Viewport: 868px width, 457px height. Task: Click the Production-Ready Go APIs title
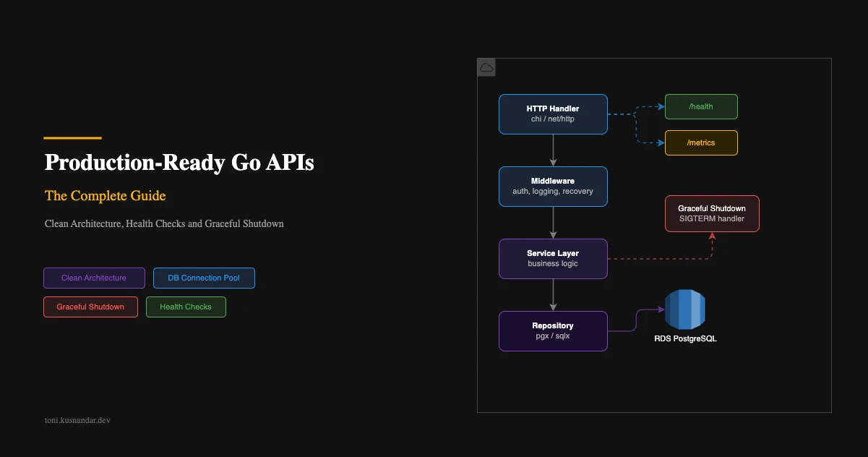179,163
